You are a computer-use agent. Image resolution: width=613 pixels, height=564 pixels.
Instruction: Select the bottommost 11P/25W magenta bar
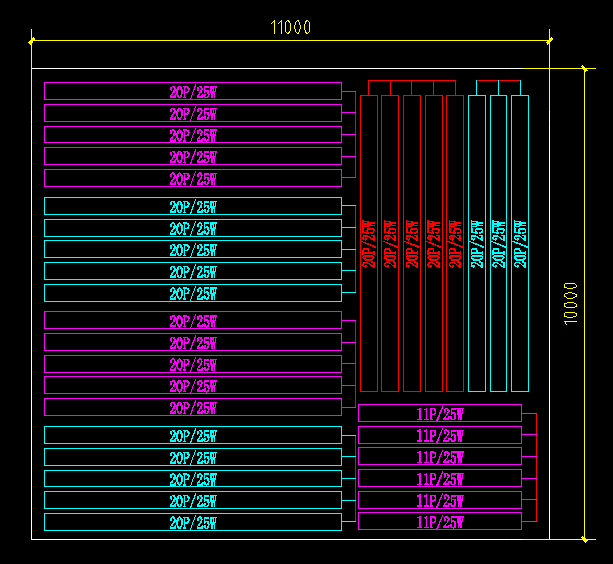440,522
